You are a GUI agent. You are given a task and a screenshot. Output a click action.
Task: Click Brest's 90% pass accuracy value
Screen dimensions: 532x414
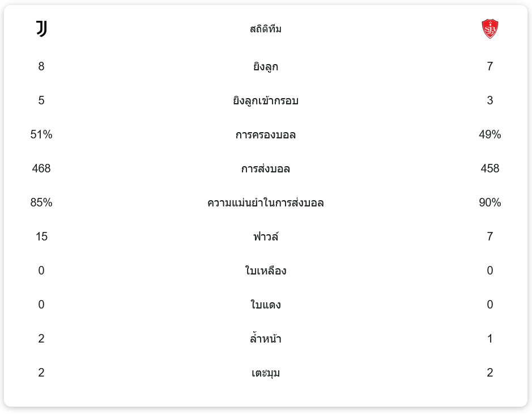tap(490, 202)
